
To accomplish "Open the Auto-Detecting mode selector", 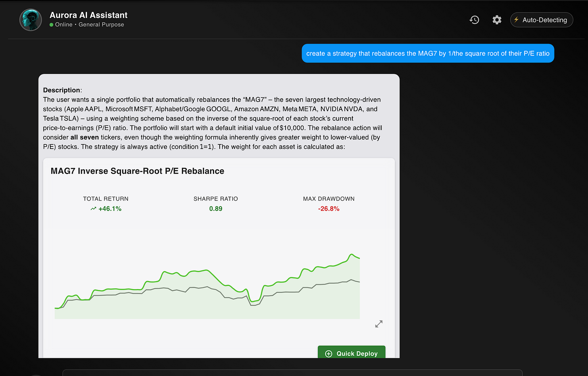I will pyautogui.click(x=541, y=20).
